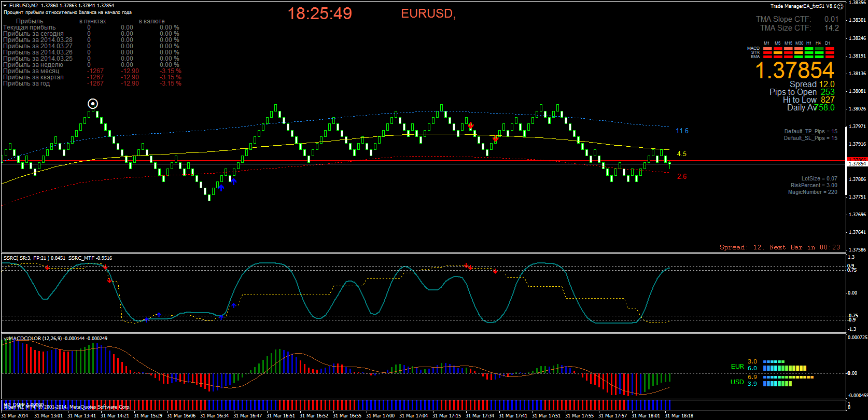Click the USD 3.9 strength meter bar
The image size is (868, 420).
point(777,384)
